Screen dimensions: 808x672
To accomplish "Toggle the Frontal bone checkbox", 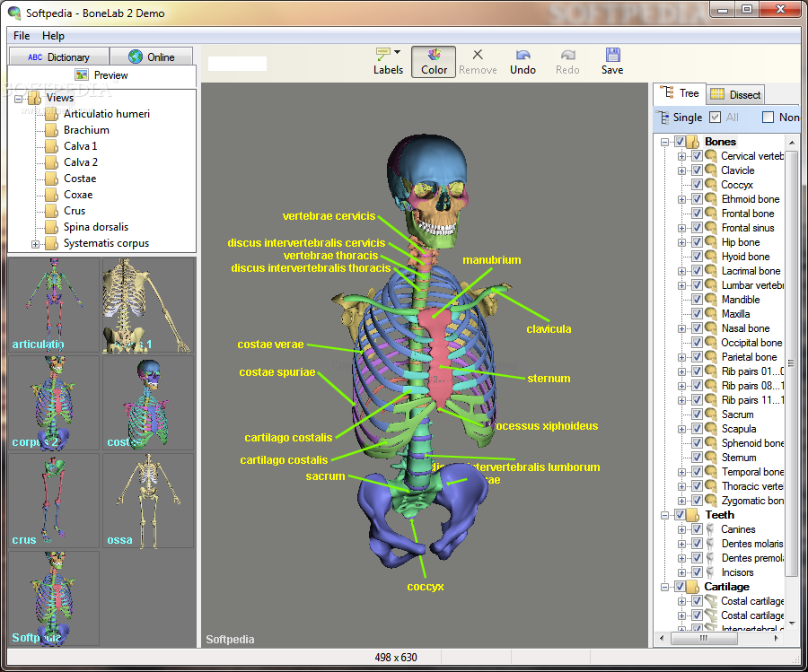I will click(x=698, y=214).
